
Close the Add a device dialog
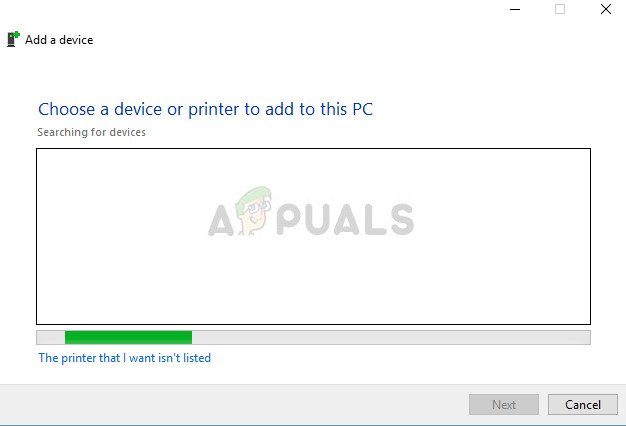click(606, 9)
